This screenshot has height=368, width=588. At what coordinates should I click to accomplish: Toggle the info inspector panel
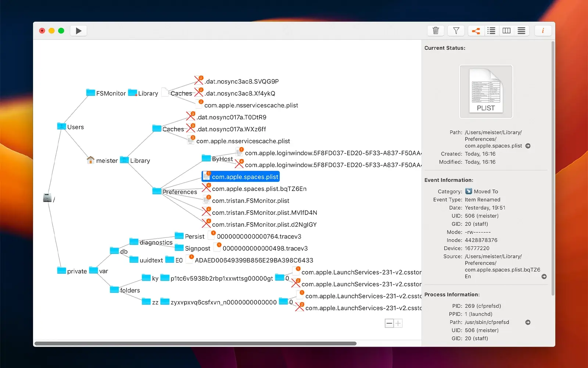coord(543,31)
